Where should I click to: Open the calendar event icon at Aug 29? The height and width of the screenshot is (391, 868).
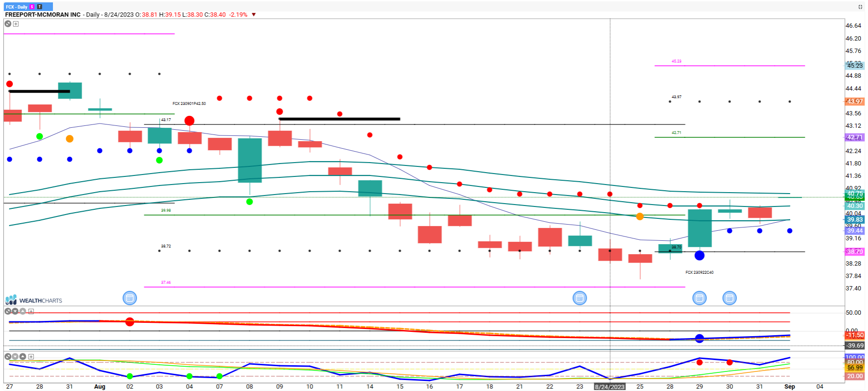[x=699, y=298]
